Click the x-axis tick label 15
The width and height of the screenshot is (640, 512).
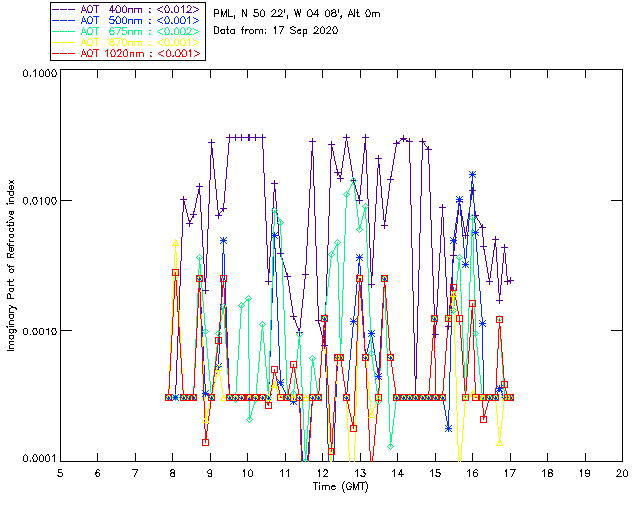click(435, 473)
